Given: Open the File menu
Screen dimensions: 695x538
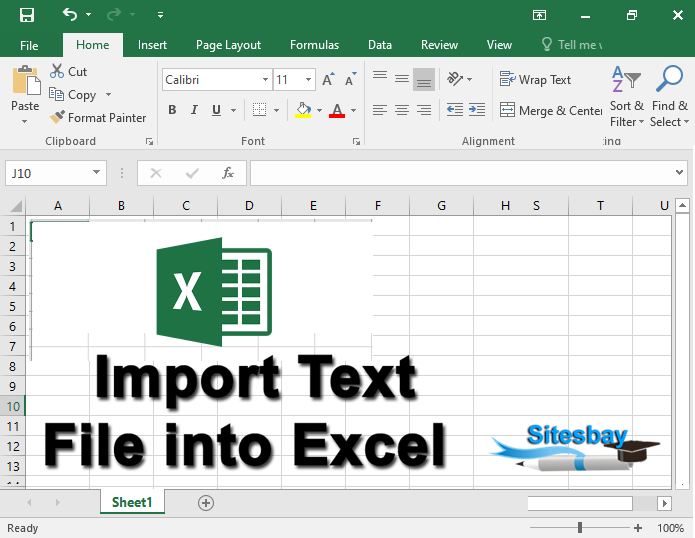Looking at the screenshot, I should pyautogui.click(x=29, y=45).
